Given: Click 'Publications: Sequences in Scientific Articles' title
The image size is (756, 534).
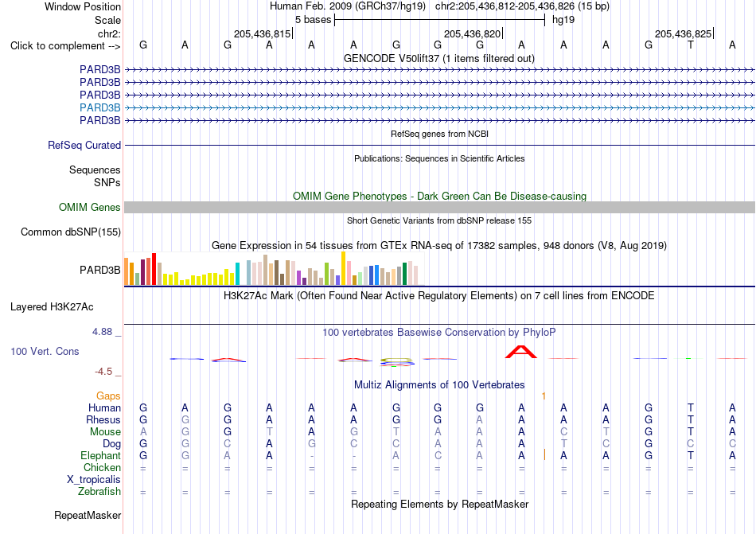Looking at the screenshot, I should pos(439,158).
